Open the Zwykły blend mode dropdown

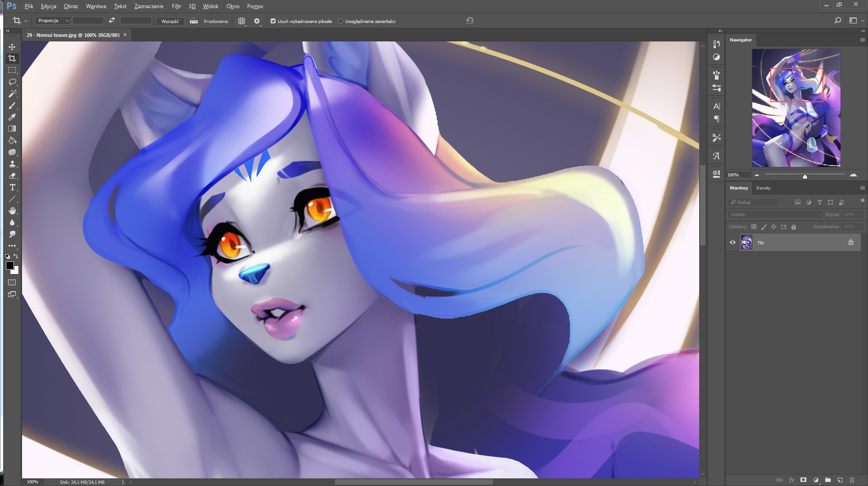pyautogui.click(x=775, y=215)
